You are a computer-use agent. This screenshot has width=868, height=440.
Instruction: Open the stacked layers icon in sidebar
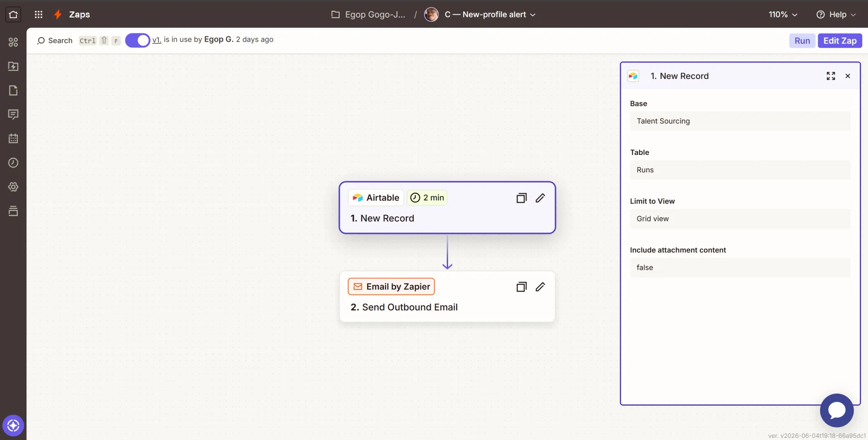coord(13,211)
